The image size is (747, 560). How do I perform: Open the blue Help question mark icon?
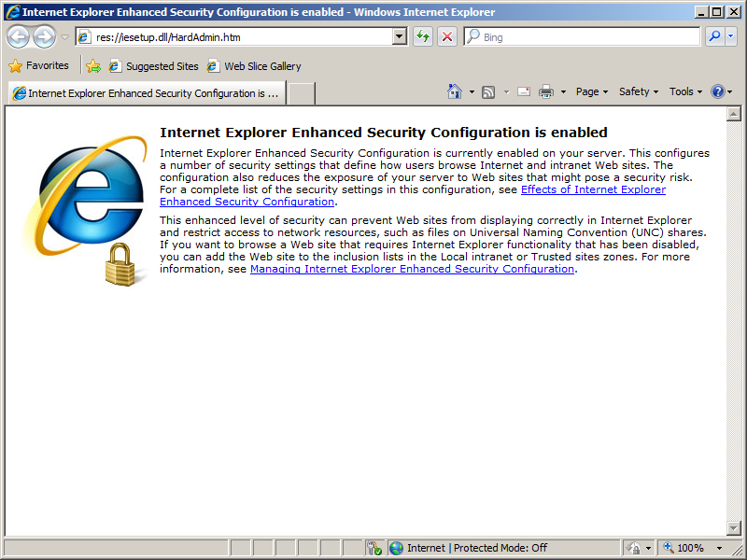coord(717,91)
